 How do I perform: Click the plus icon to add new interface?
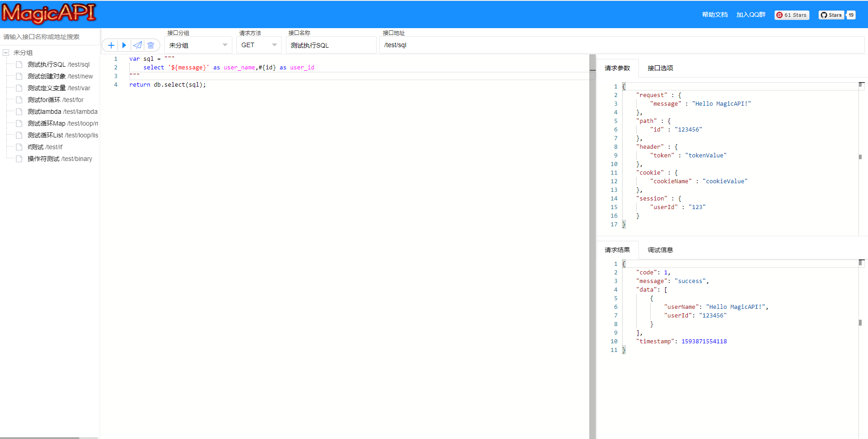click(x=111, y=45)
